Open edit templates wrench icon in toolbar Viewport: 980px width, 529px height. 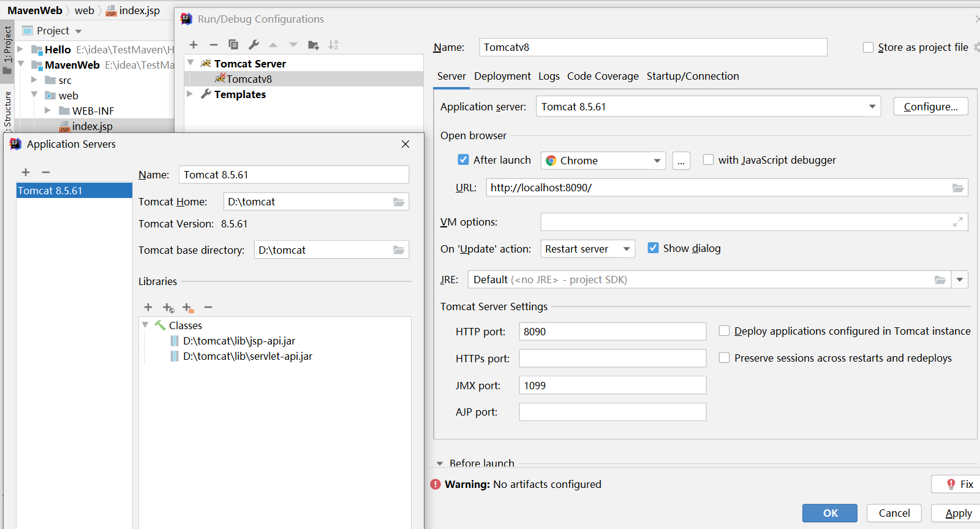pyautogui.click(x=254, y=45)
